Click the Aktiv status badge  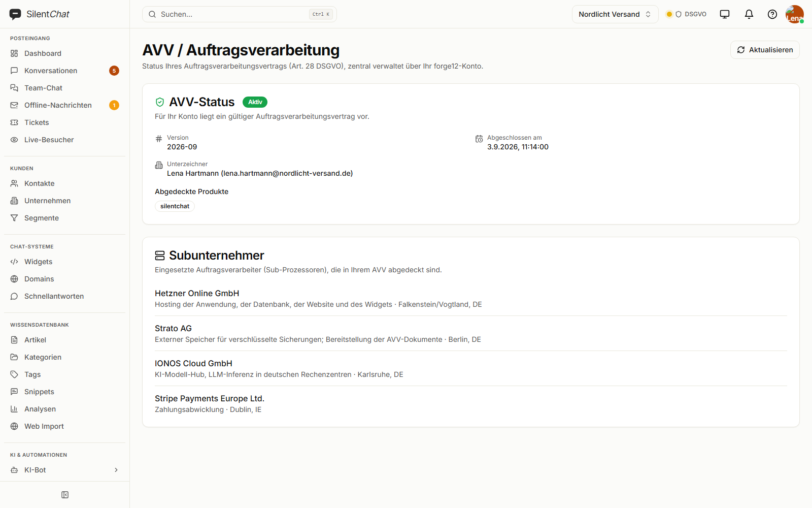255,102
